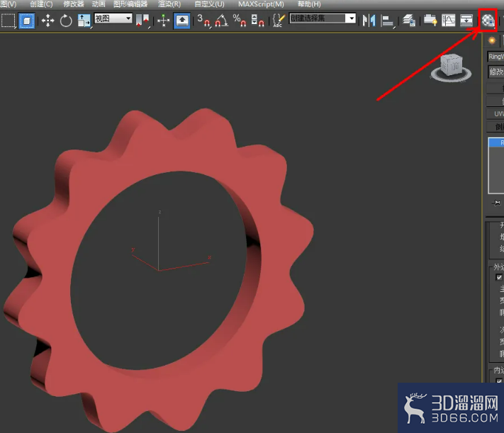The width and height of the screenshot is (504, 433).
Task: Toggle the Angle Snap icon
Action: click(221, 21)
